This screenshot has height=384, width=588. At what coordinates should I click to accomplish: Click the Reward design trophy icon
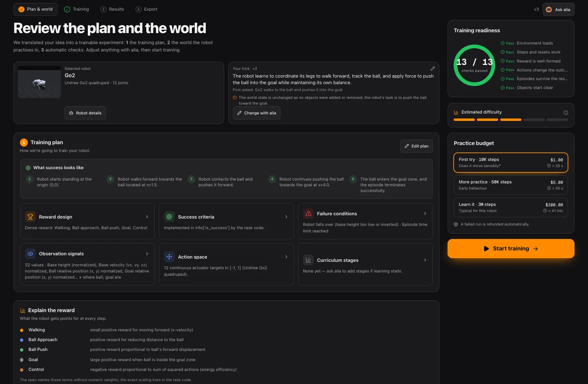click(x=30, y=217)
